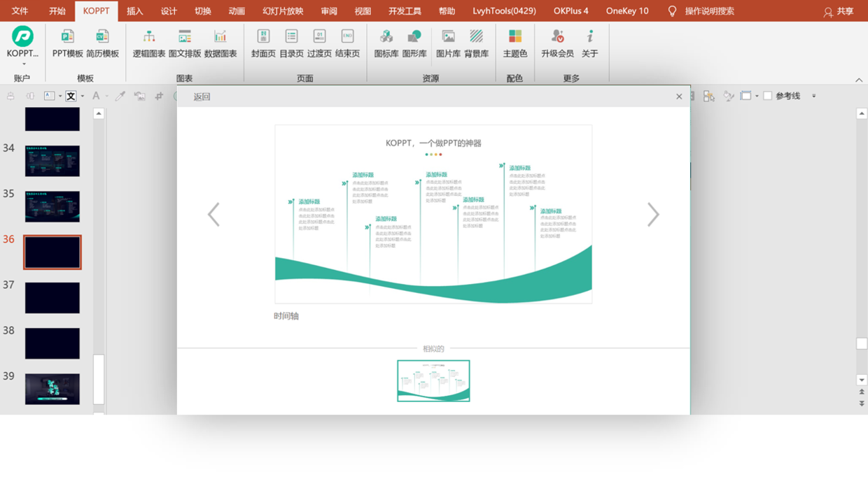Select slide 39 thumbnail
The width and height of the screenshot is (868, 486).
[x=52, y=389]
